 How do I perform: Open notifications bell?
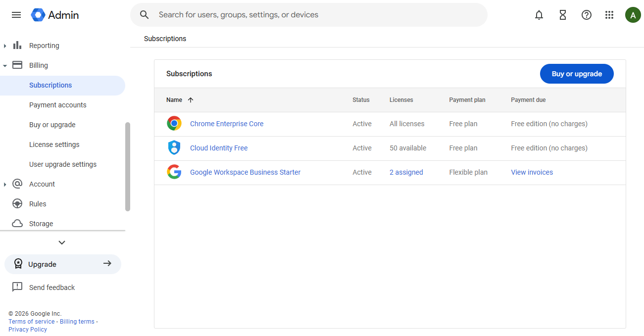539,15
